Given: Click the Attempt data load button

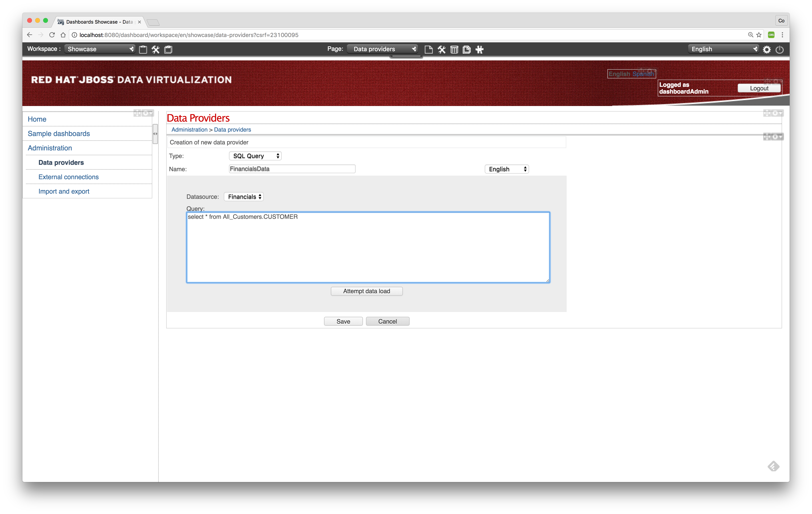Looking at the screenshot, I should 367,291.
